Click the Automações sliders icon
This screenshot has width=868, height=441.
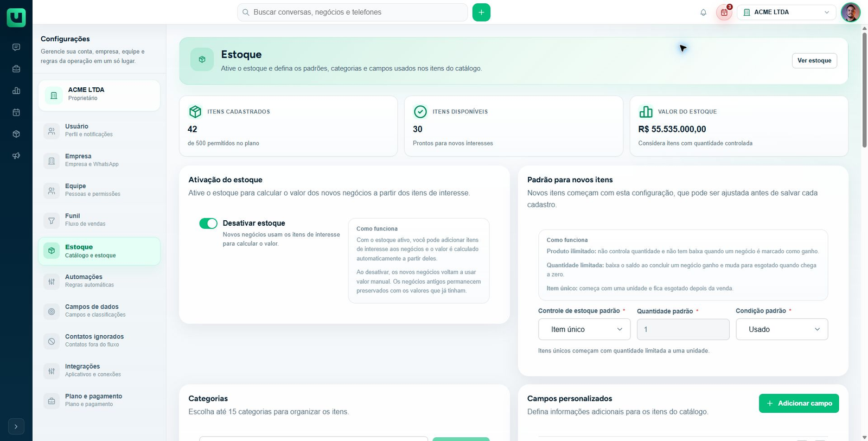(52, 282)
